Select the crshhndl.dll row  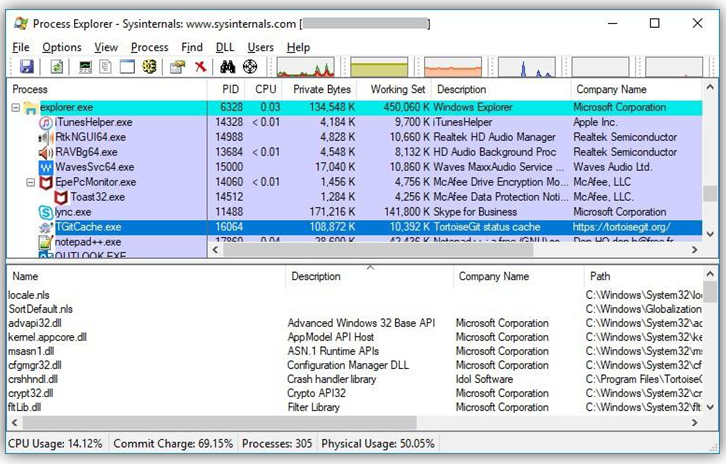click(355, 379)
